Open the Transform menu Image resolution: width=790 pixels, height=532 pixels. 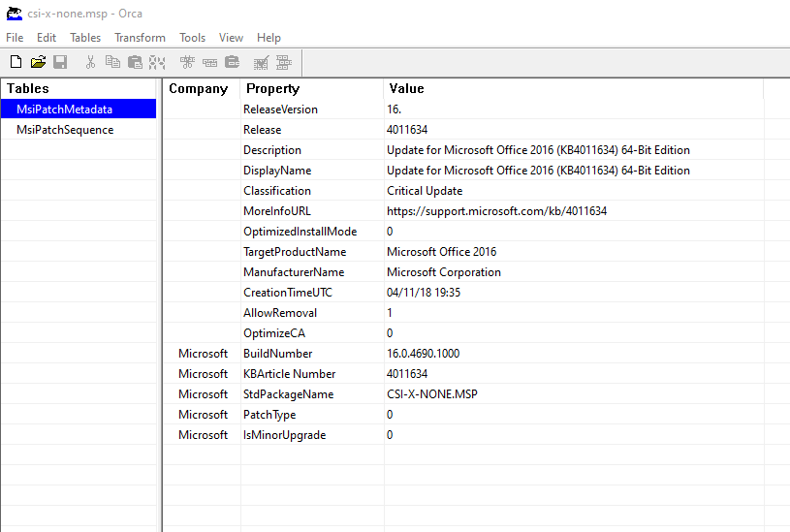(140, 38)
